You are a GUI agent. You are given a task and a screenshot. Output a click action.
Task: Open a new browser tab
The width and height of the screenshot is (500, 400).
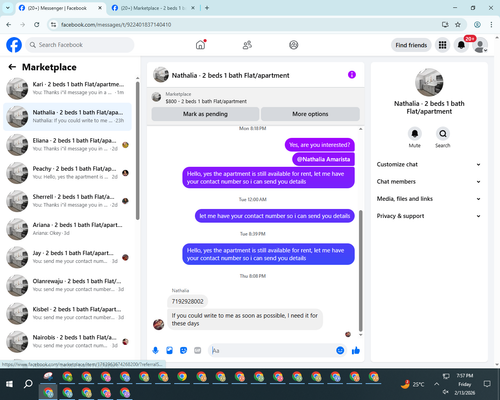(207, 8)
